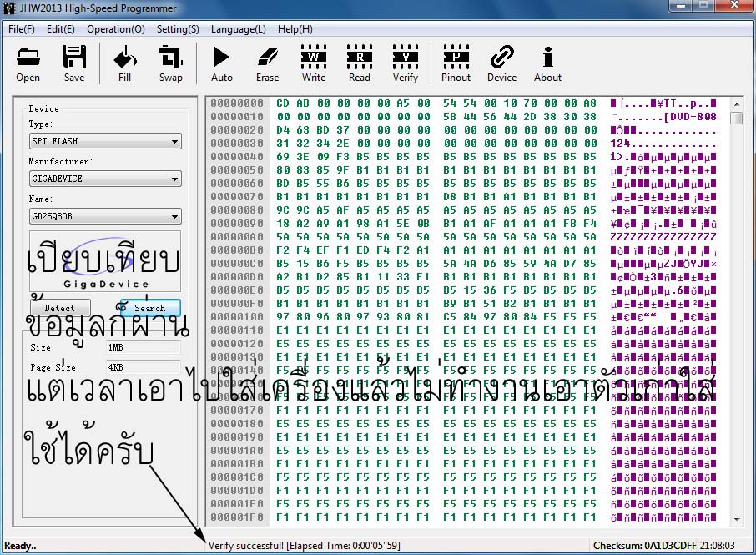
Task: Click the Save floppy disk icon
Action: (74, 63)
